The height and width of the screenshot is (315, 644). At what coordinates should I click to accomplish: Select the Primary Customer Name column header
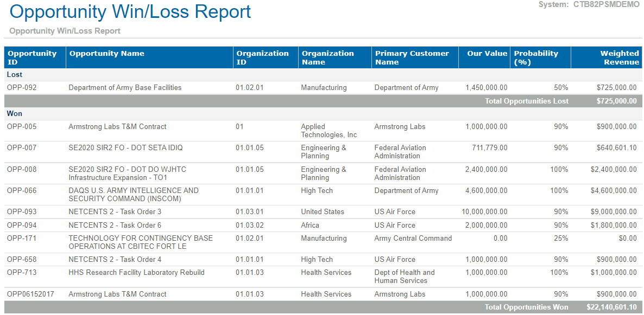click(x=412, y=57)
